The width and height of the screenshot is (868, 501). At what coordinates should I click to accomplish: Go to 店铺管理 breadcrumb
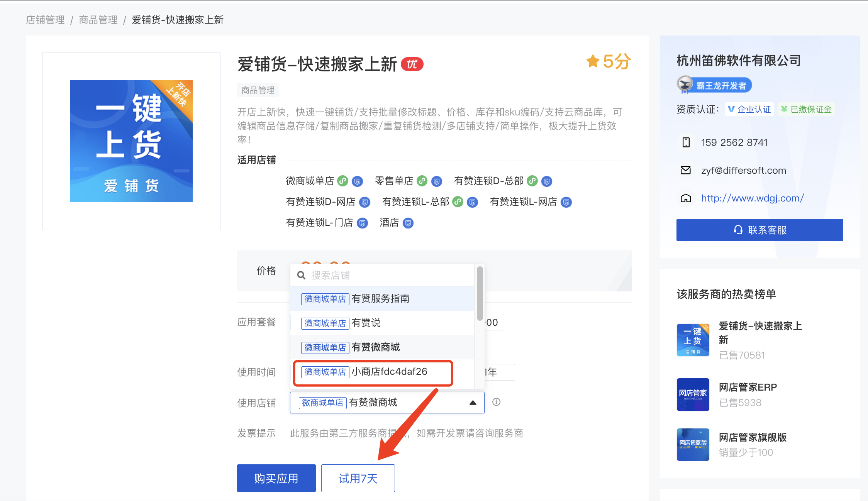[x=45, y=20]
